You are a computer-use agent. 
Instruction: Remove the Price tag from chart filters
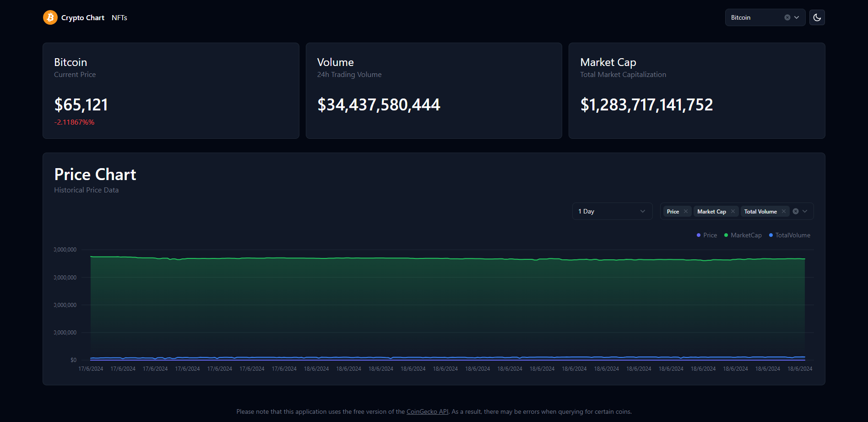click(x=686, y=211)
